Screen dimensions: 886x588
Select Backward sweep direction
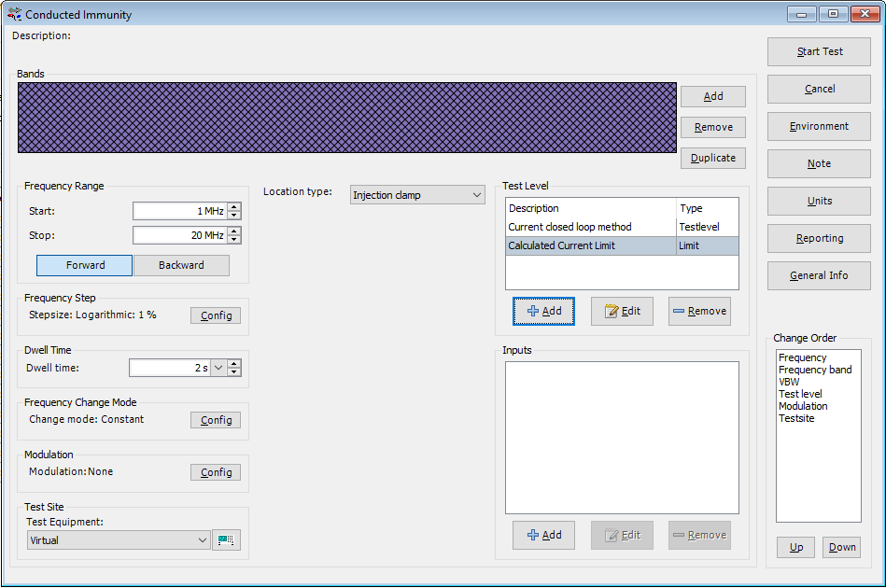[x=181, y=265]
